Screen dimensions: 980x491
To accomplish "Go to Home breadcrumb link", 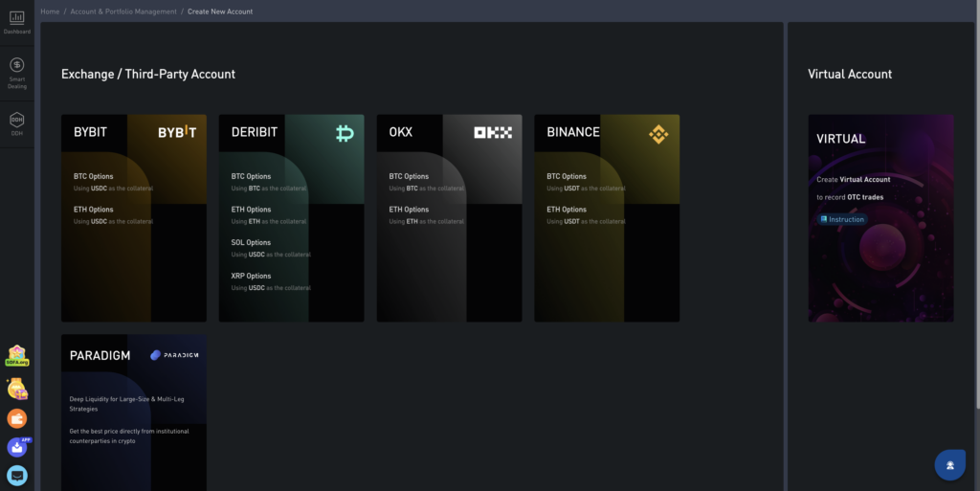I will [x=50, y=11].
